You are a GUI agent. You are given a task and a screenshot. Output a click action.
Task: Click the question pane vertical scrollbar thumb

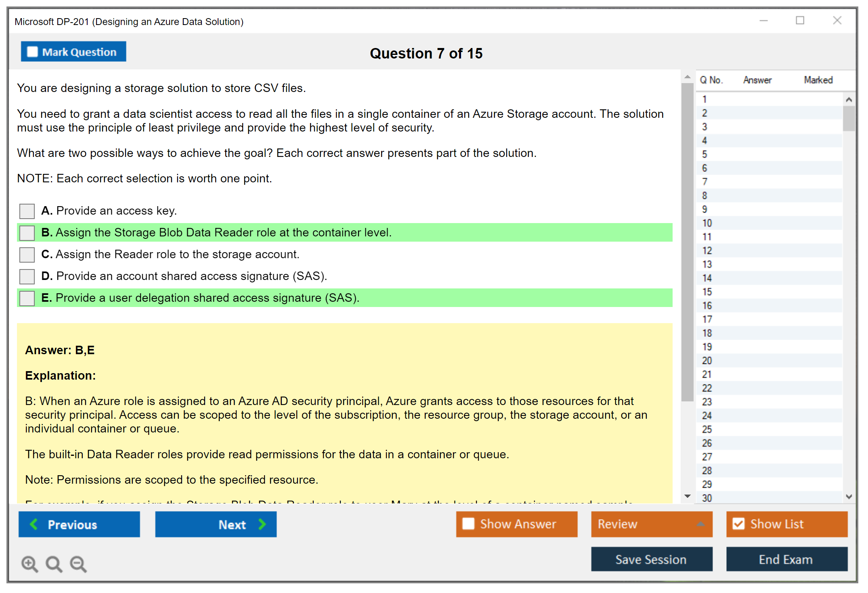tap(687, 242)
